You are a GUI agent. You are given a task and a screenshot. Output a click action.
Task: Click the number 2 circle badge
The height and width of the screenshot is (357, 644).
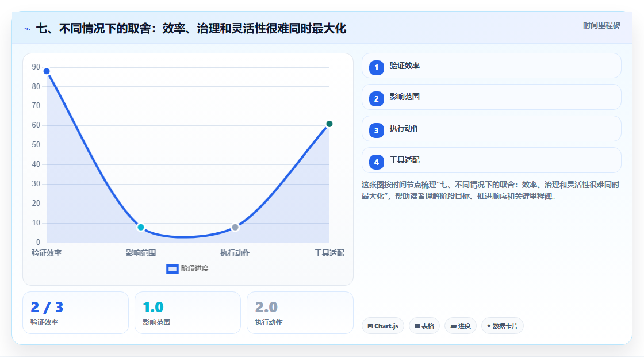[376, 99]
